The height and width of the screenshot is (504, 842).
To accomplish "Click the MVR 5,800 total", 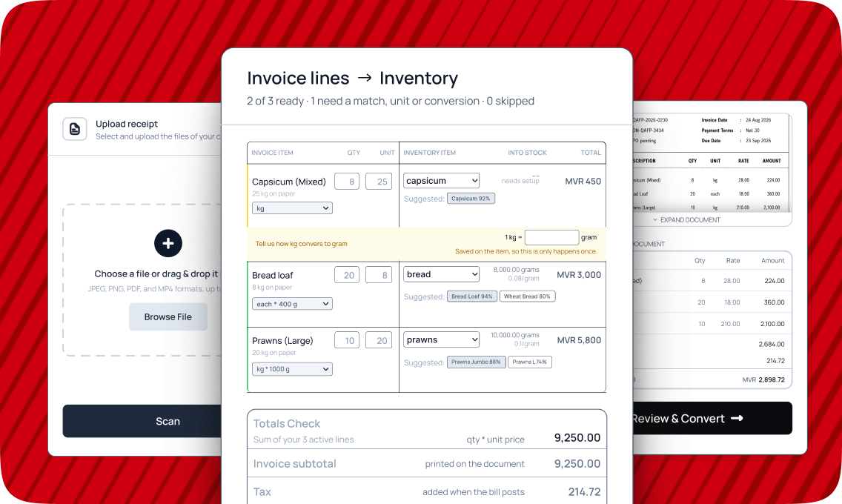I will [579, 340].
